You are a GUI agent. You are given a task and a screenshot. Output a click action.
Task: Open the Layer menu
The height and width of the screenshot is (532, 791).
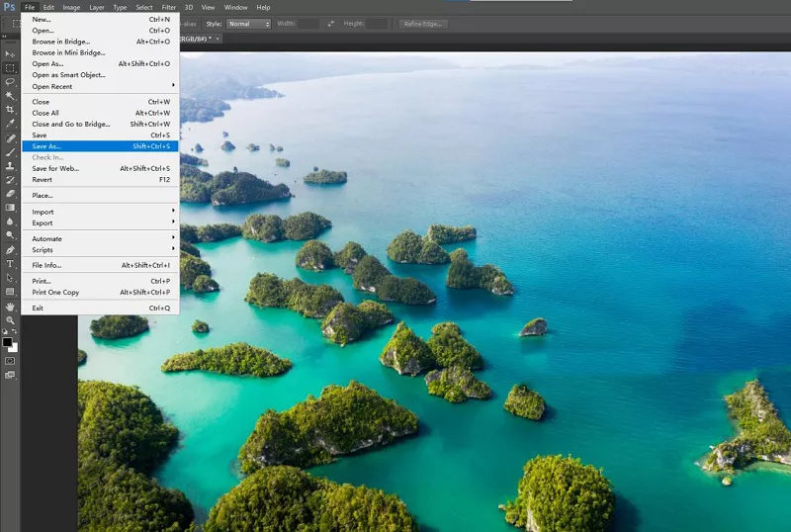coord(96,7)
